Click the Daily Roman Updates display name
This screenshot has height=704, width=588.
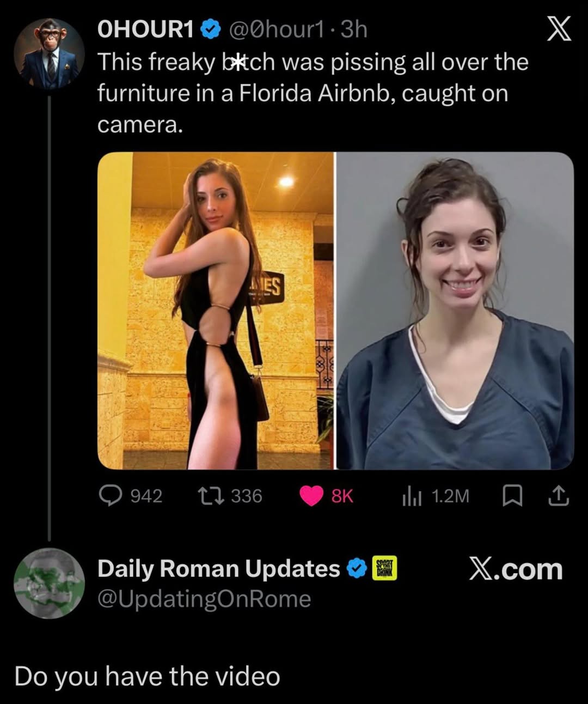(219, 569)
